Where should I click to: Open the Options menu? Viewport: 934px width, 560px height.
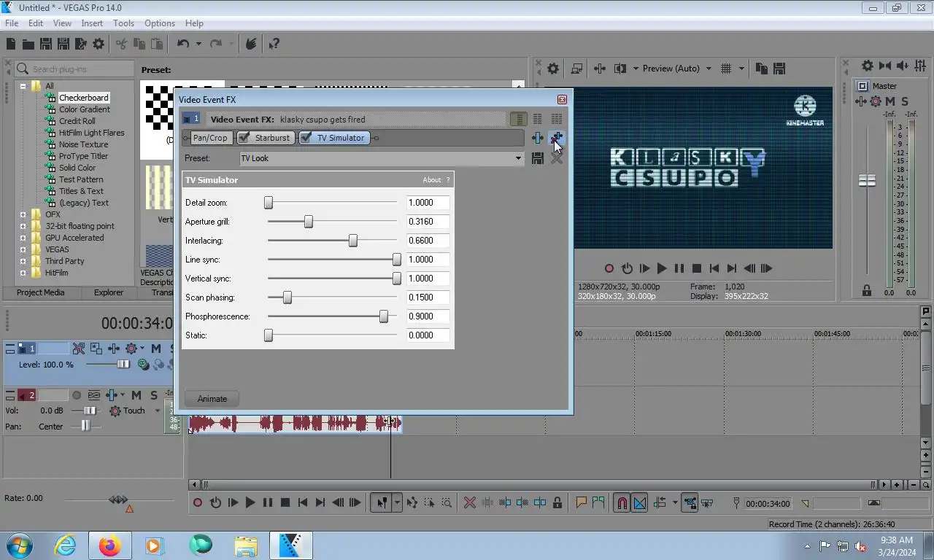click(160, 23)
